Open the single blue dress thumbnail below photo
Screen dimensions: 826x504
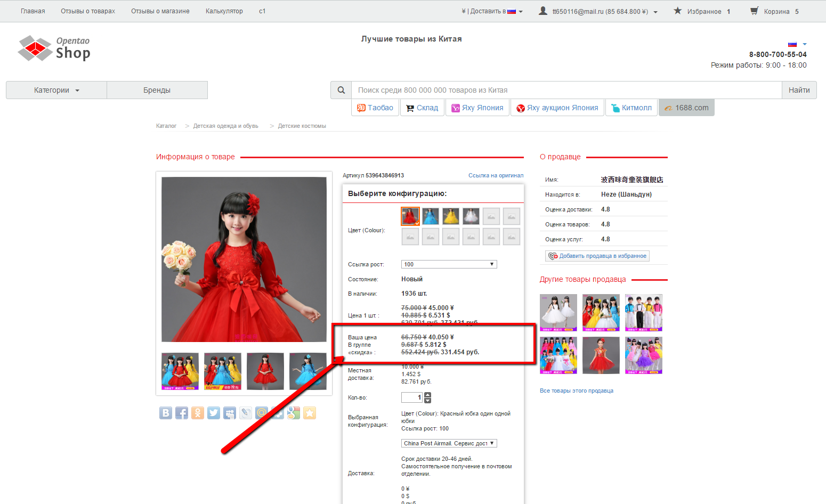coord(308,371)
